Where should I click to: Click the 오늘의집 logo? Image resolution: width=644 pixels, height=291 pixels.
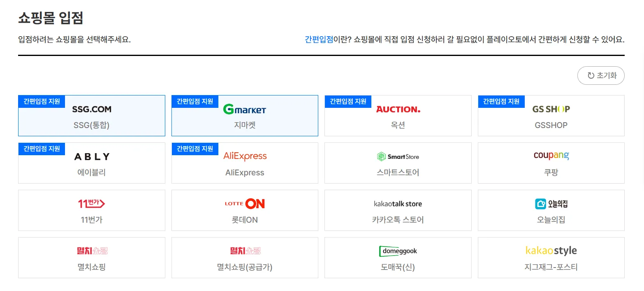(x=551, y=203)
